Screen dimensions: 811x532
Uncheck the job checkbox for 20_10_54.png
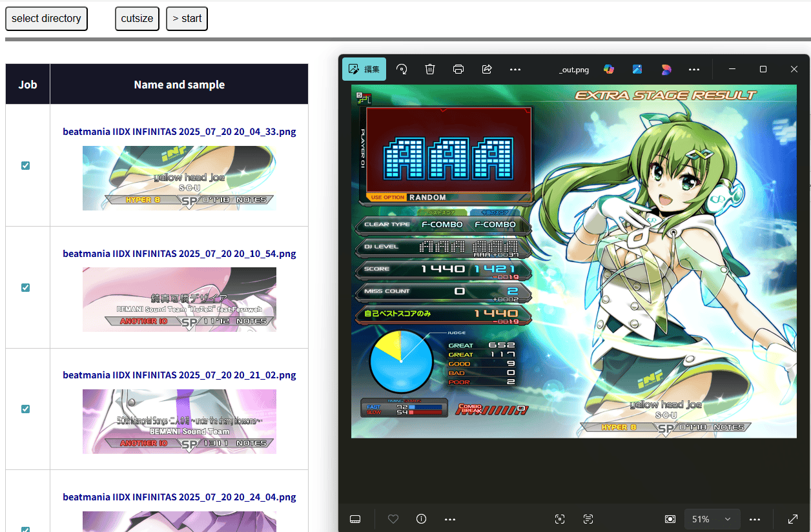click(26, 287)
